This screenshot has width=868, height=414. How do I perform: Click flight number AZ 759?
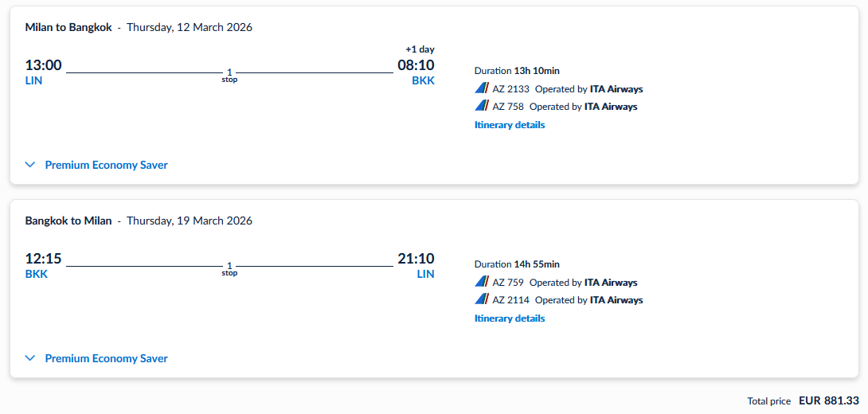[x=508, y=283]
